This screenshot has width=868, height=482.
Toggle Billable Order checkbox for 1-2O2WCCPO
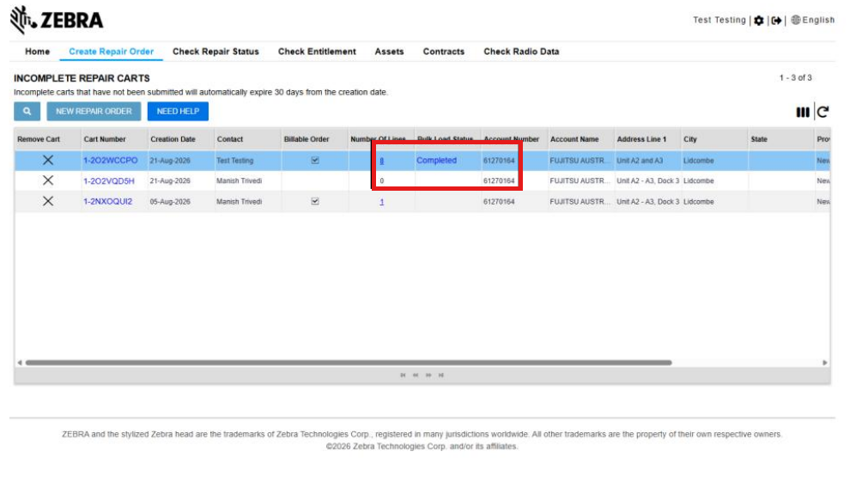tap(315, 160)
